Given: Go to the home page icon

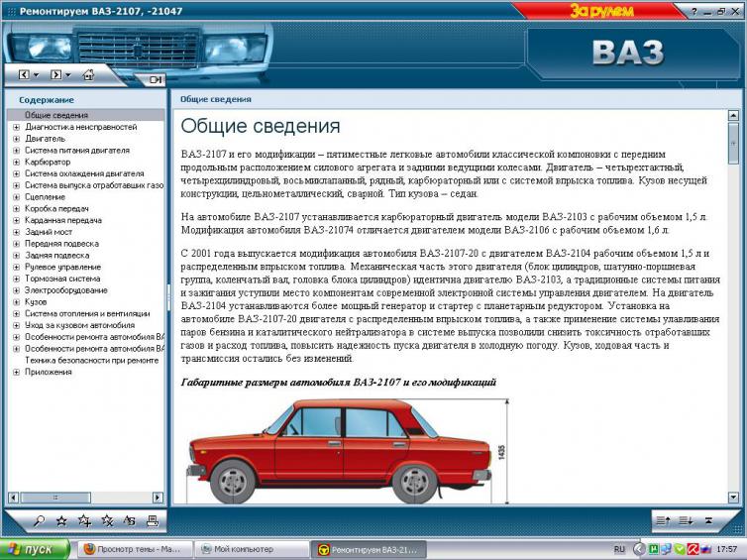Looking at the screenshot, I should (x=88, y=74).
